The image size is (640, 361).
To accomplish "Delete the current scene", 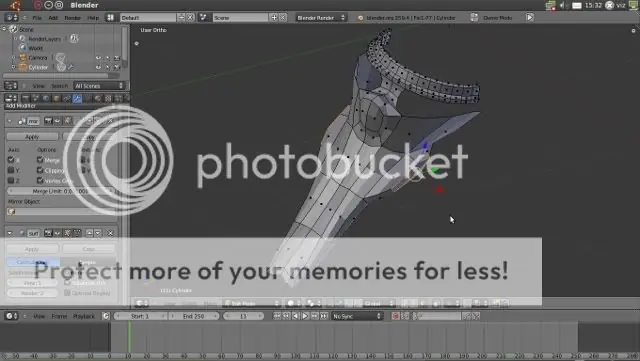I will tap(282, 18).
